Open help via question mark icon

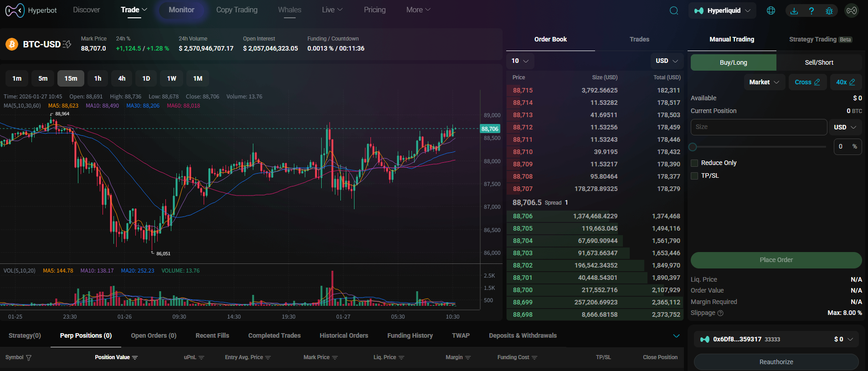812,10
